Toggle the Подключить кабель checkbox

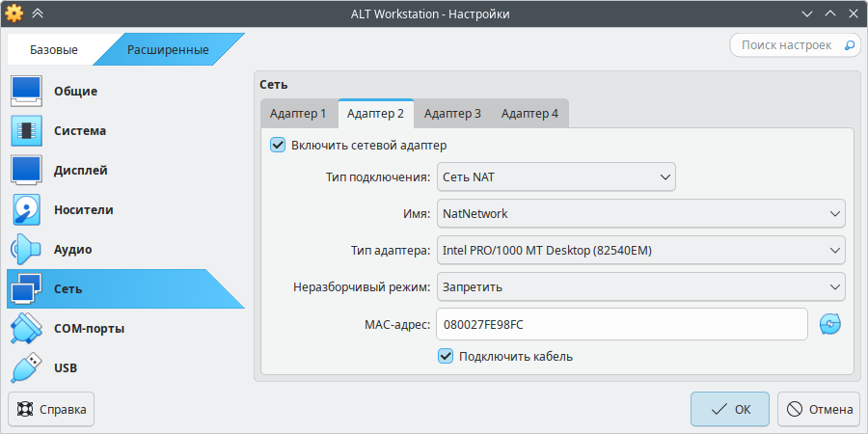click(x=446, y=356)
